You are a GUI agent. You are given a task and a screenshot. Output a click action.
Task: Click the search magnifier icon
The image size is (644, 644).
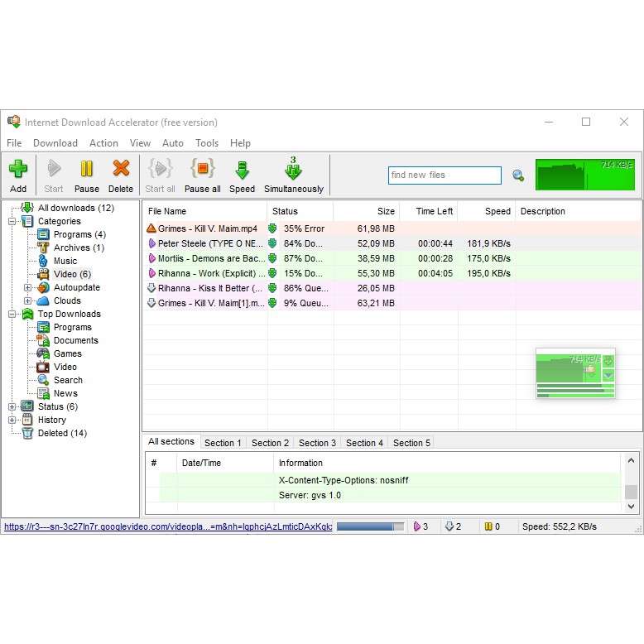pos(518,175)
